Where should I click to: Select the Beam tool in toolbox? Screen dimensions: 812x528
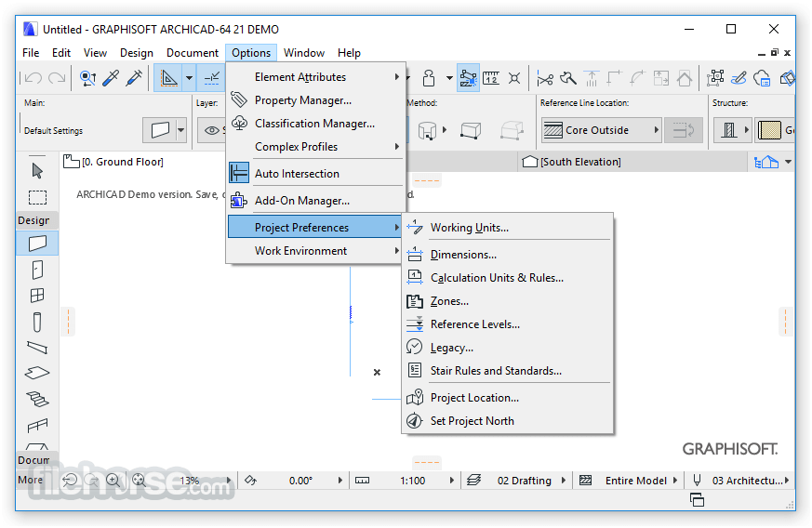37,348
